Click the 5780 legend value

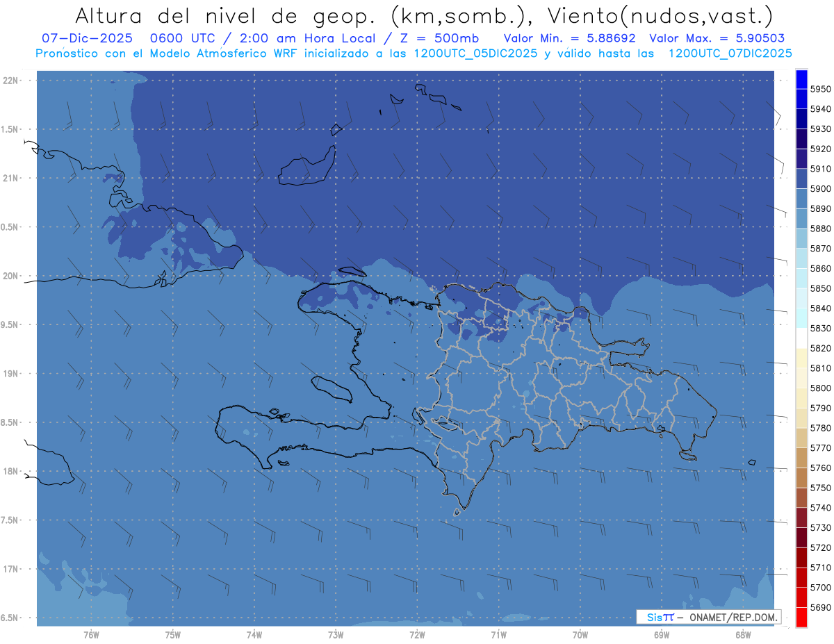[x=820, y=428]
